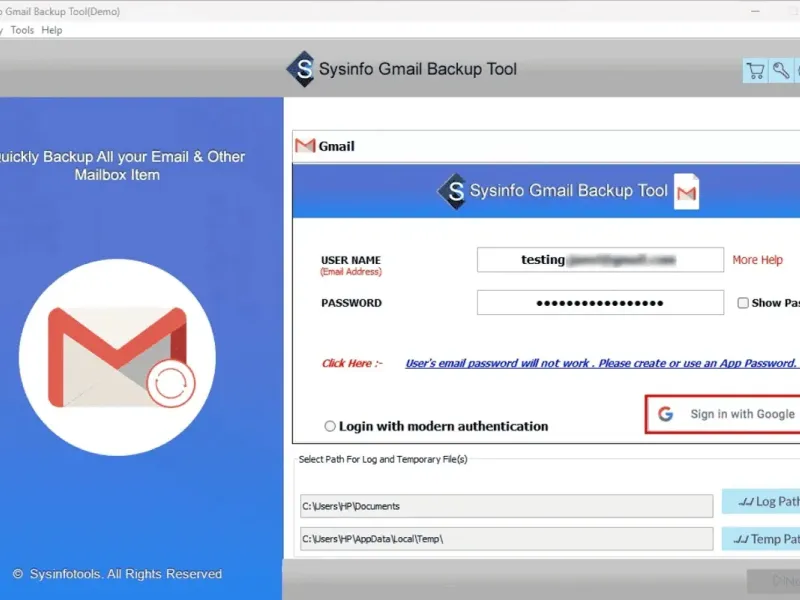Click the 'Click Here :-' red text

coord(352,363)
